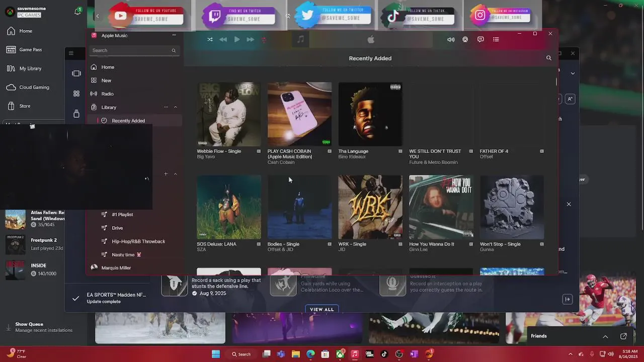The height and width of the screenshot is (362, 644).
Task: Open Radio section in Apple Music
Action: coord(133,94)
